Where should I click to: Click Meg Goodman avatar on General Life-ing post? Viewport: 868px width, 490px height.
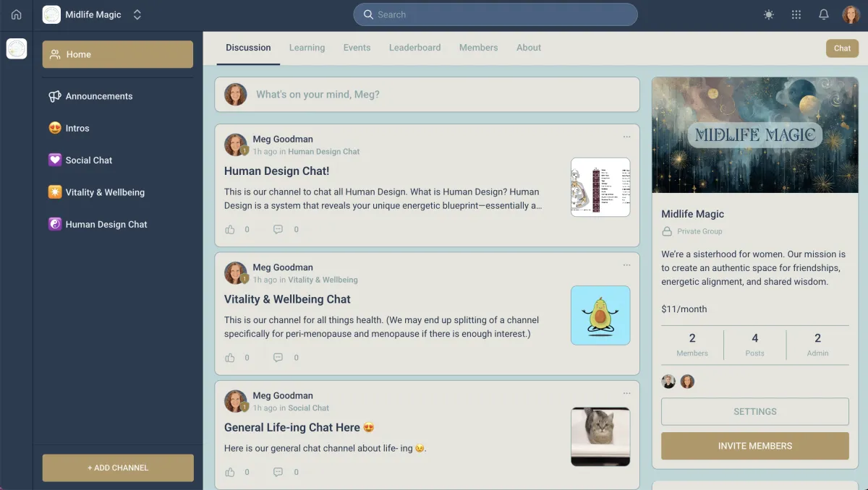pyautogui.click(x=236, y=401)
